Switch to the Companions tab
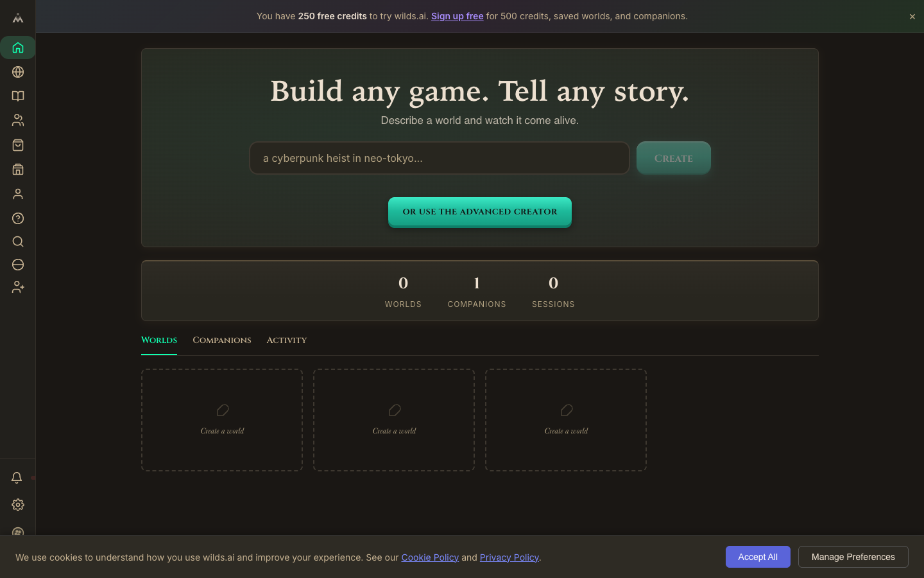Image resolution: width=924 pixels, height=578 pixels. (x=222, y=340)
